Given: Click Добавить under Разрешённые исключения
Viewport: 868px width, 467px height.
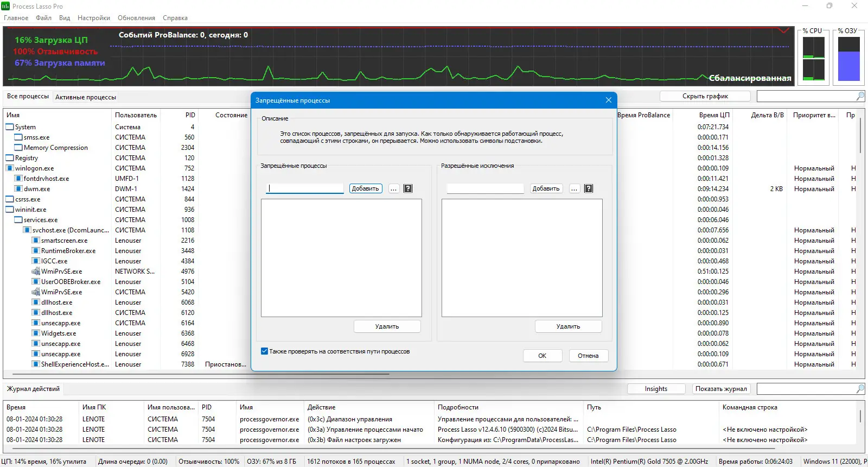Looking at the screenshot, I should [x=546, y=188].
